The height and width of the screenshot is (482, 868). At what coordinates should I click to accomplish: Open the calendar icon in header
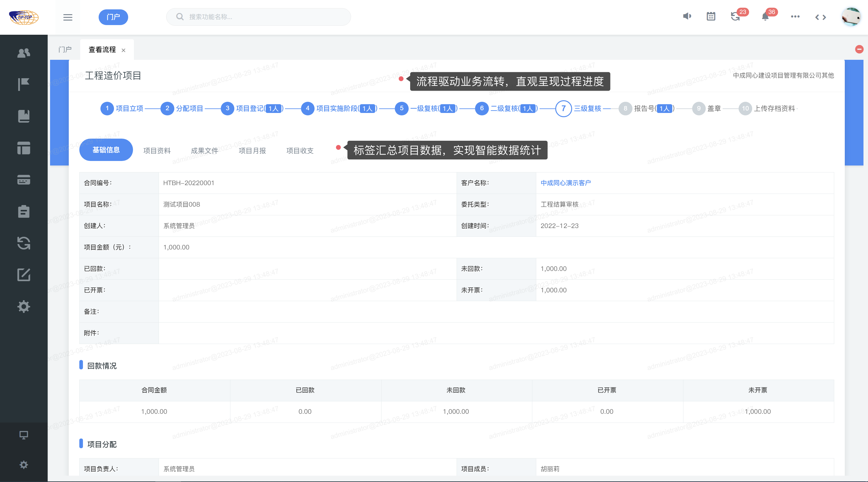click(711, 17)
